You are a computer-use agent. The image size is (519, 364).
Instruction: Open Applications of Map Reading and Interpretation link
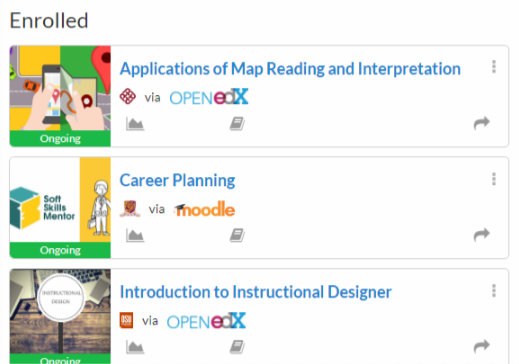click(290, 69)
